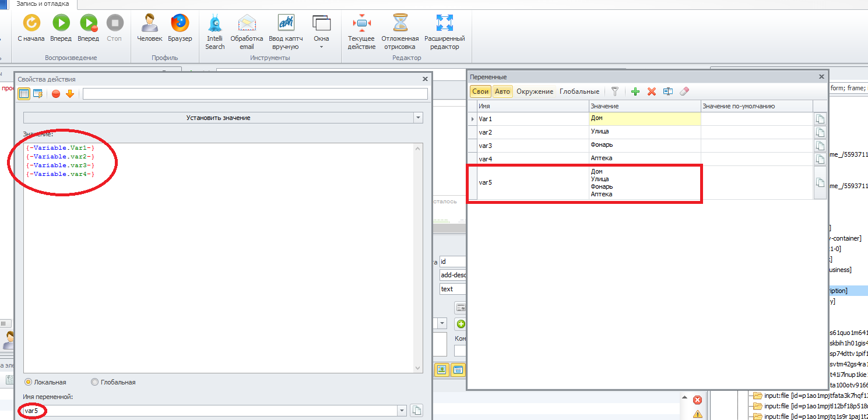Click the grayed 'Стоп' button
The image size is (868, 420).
tap(115, 24)
